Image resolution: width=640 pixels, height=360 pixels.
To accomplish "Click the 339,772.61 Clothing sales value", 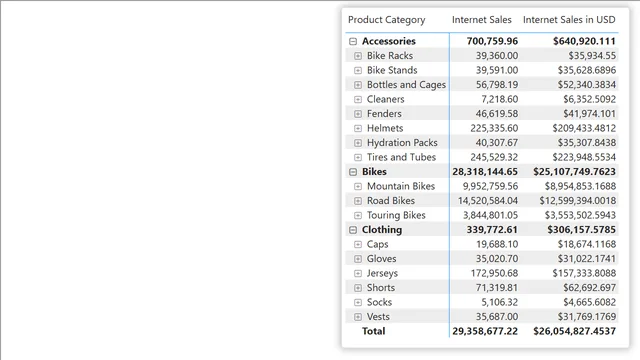I will point(492,230).
